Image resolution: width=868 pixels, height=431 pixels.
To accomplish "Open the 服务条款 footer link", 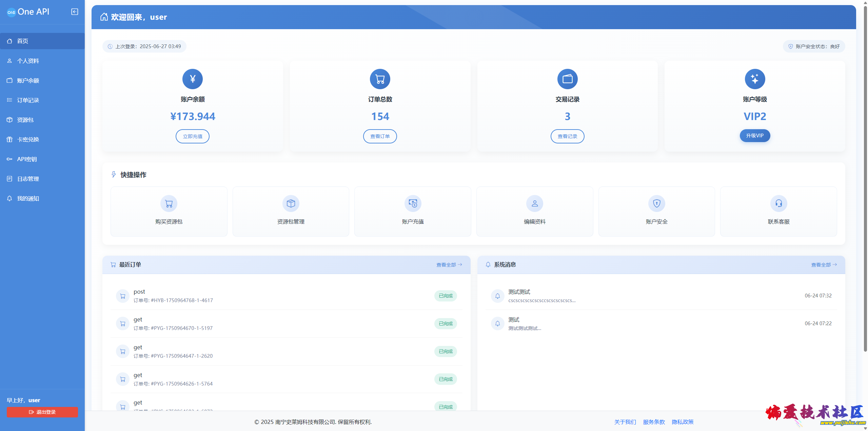I will pyautogui.click(x=654, y=422).
